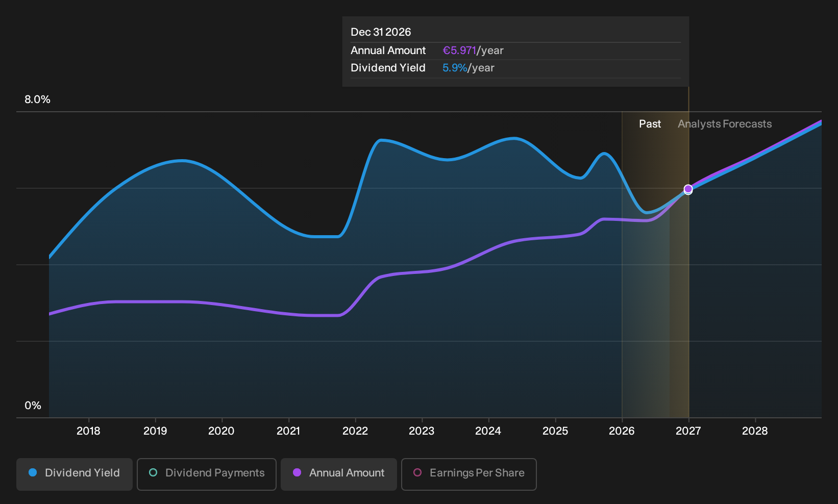Click the 0% y-axis label
Image resolution: width=838 pixels, height=504 pixels.
click(33, 406)
